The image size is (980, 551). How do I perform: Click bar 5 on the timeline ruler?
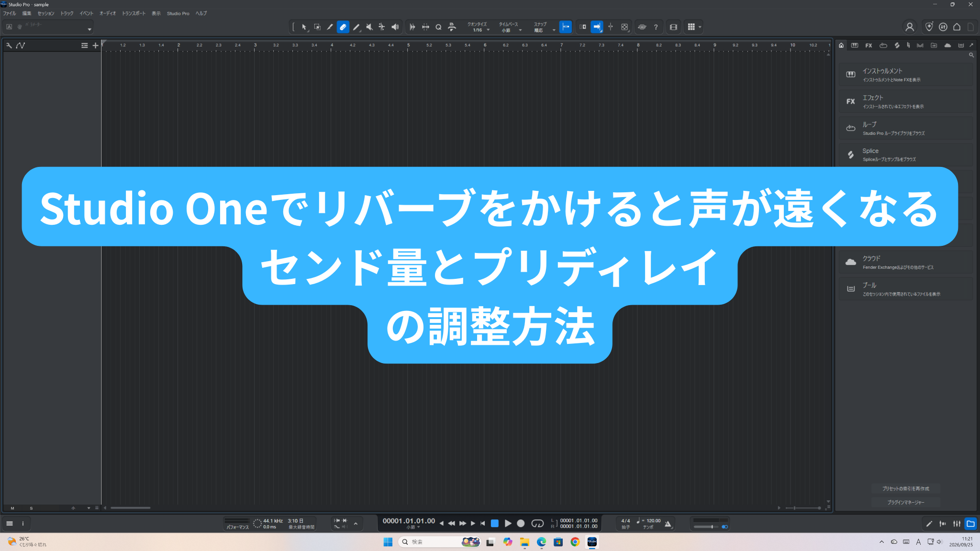[408, 45]
